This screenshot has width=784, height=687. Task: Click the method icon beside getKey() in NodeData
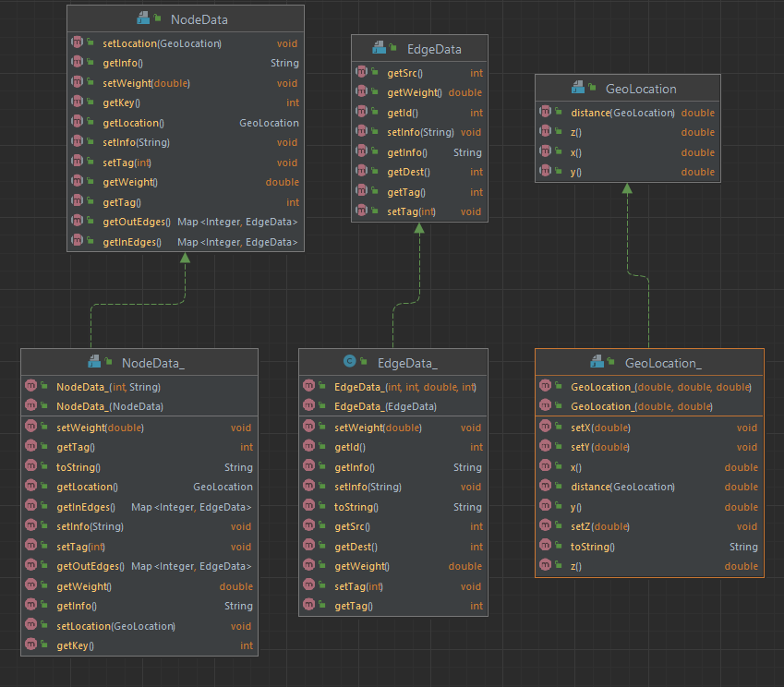point(76,102)
